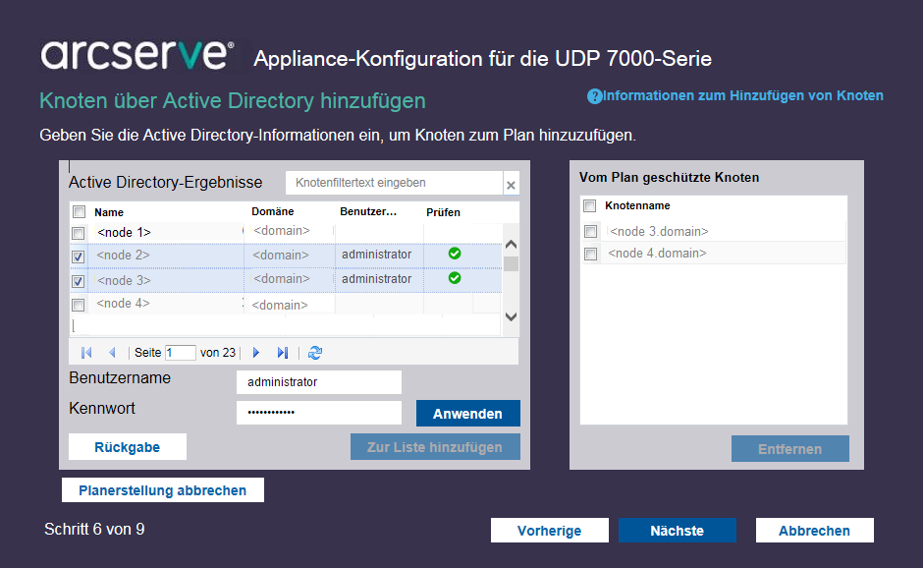This screenshot has height=569, width=924.
Task: Check the <node 1> checkbox
Action: [78, 233]
